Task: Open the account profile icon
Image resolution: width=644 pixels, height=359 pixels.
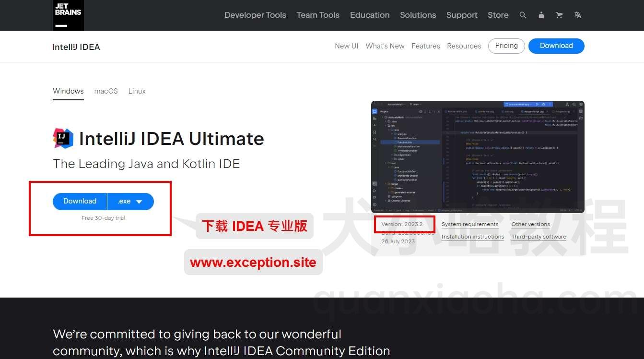Action: pos(541,15)
